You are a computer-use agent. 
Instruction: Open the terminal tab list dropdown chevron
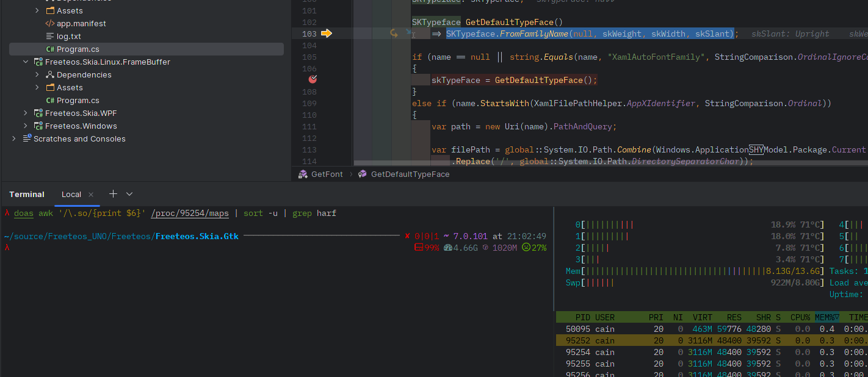[130, 194]
